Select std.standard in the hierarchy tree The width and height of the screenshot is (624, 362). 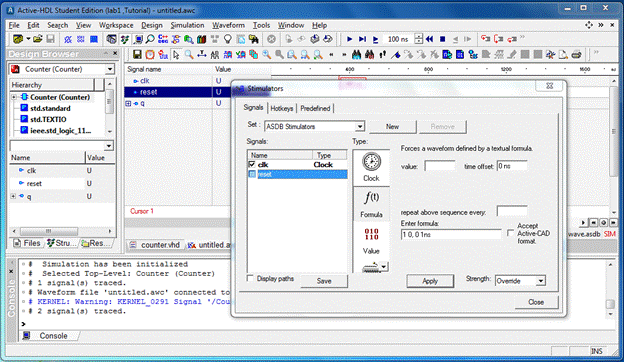pyautogui.click(x=50, y=108)
